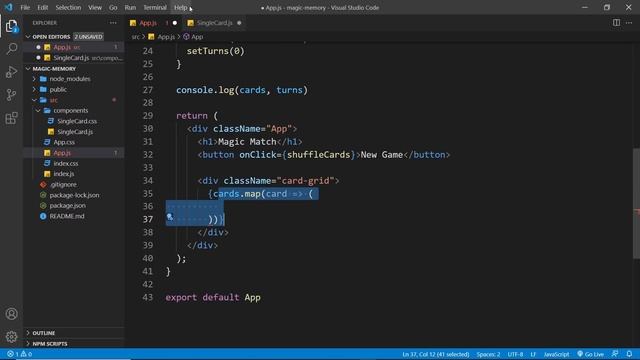Click line number 32 in the gutter
640x360 pixels.
[x=148, y=155]
